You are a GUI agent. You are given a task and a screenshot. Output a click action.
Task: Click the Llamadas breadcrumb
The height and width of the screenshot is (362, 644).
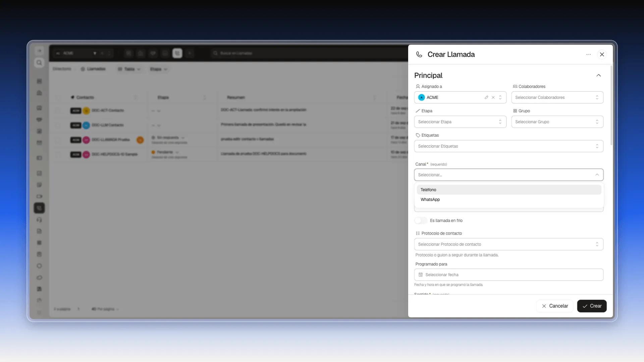93,69
